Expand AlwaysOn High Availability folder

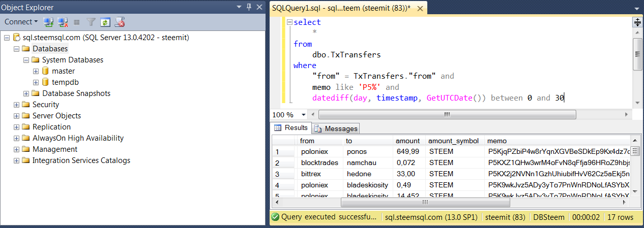click(x=16, y=138)
